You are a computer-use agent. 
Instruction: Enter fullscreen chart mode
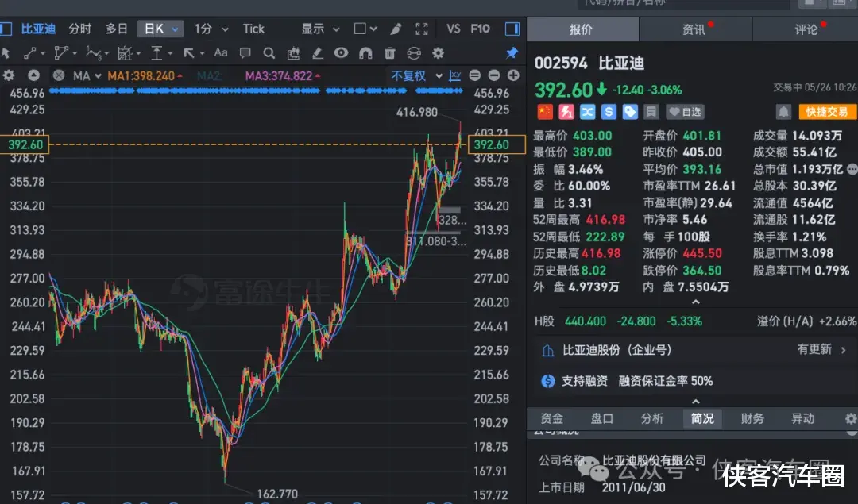click(422, 29)
